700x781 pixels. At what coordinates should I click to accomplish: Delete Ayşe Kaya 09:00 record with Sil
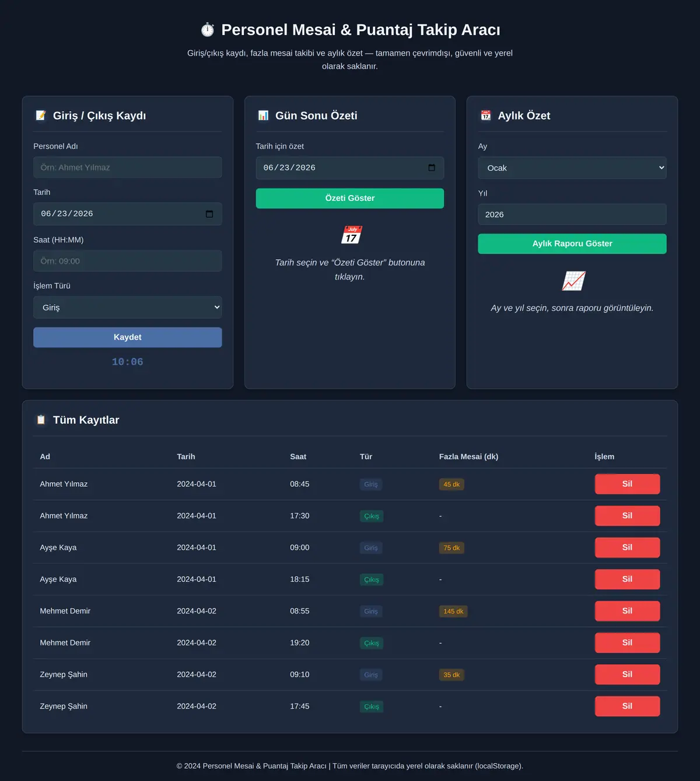(x=627, y=548)
